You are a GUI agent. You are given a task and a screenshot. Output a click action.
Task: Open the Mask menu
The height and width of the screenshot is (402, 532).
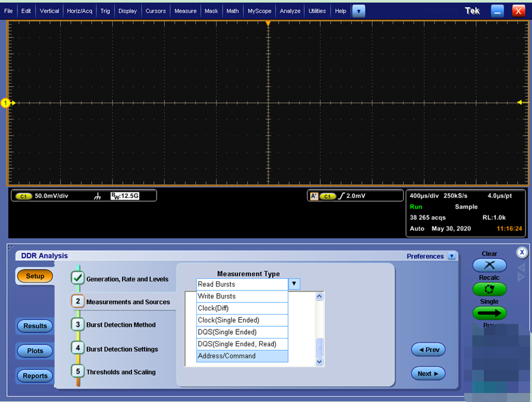coord(211,11)
